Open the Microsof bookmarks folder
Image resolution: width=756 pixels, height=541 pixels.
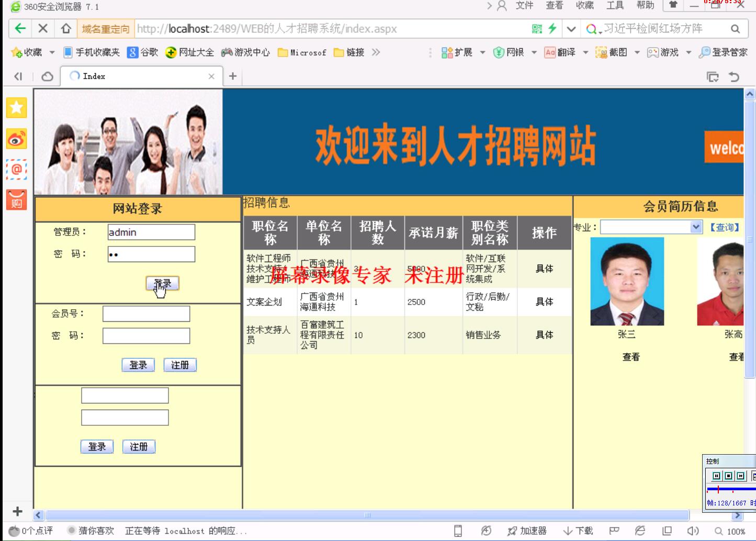pos(302,52)
